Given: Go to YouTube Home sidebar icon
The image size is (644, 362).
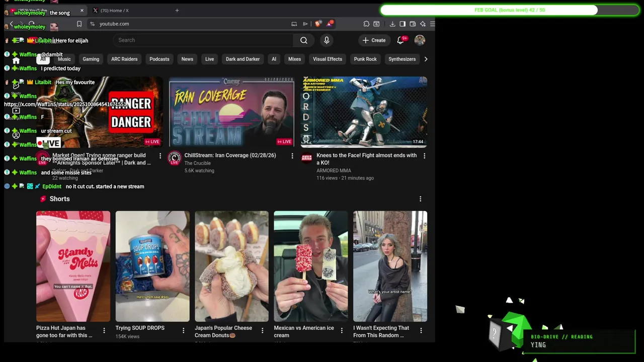Looking at the screenshot, I should click(16, 60).
